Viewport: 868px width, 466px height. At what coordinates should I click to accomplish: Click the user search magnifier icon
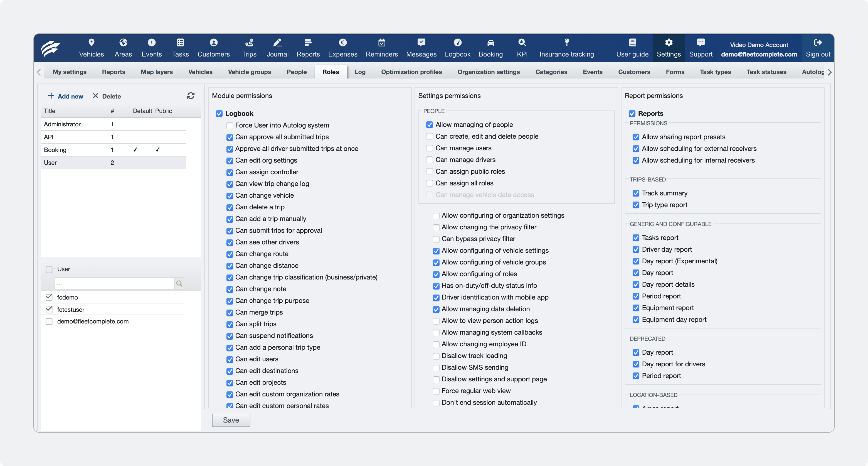click(179, 283)
